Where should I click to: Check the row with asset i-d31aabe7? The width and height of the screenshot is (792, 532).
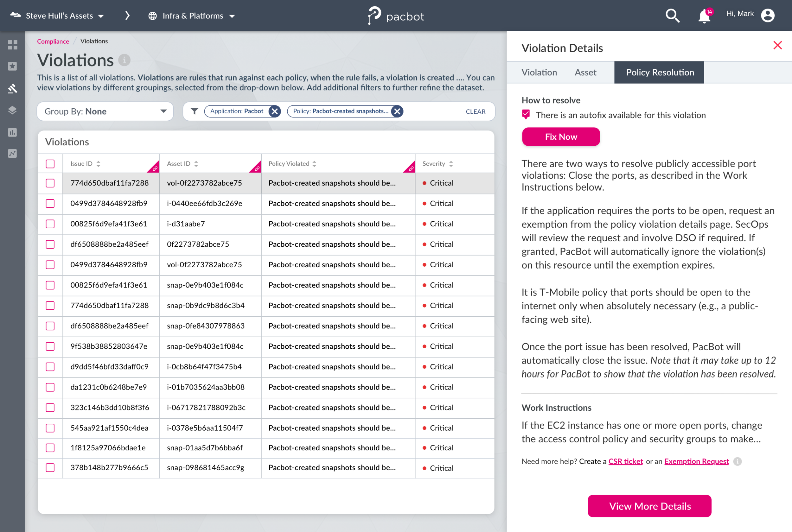click(x=50, y=224)
